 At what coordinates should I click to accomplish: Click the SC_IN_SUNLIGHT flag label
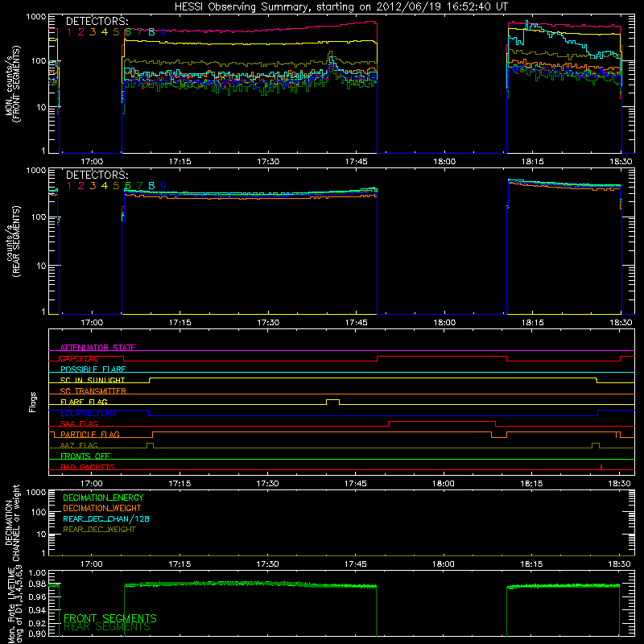(x=93, y=380)
